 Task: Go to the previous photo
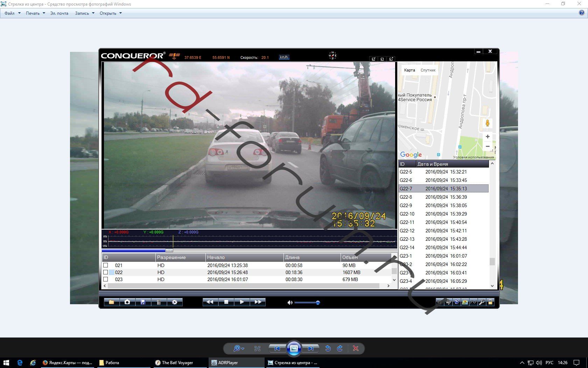click(x=277, y=348)
